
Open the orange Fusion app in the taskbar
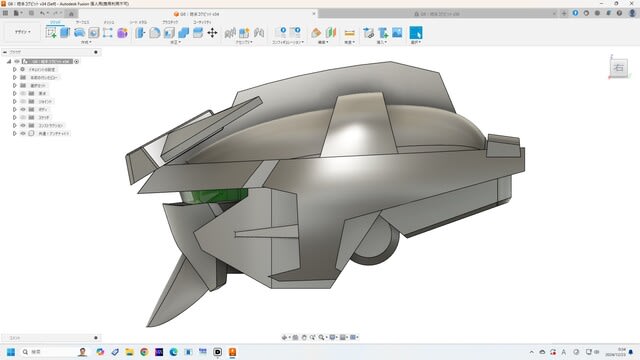point(232,352)
